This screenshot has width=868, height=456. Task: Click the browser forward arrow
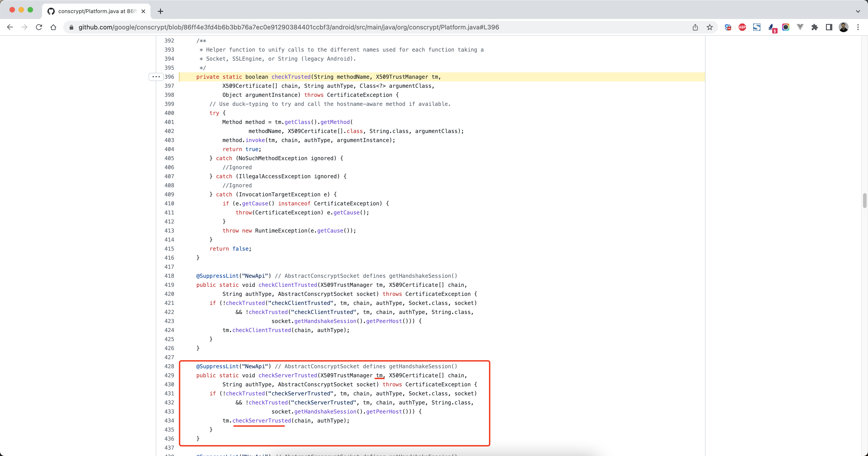24,27
